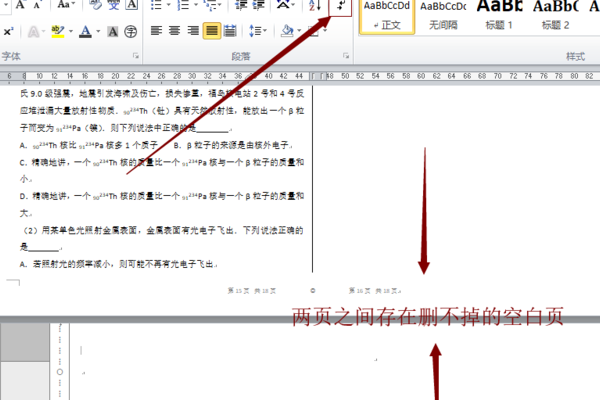Click the line starting with 氏 9.0 级强震
Screen dimensions: 600x400
click(x=162, y=93)
